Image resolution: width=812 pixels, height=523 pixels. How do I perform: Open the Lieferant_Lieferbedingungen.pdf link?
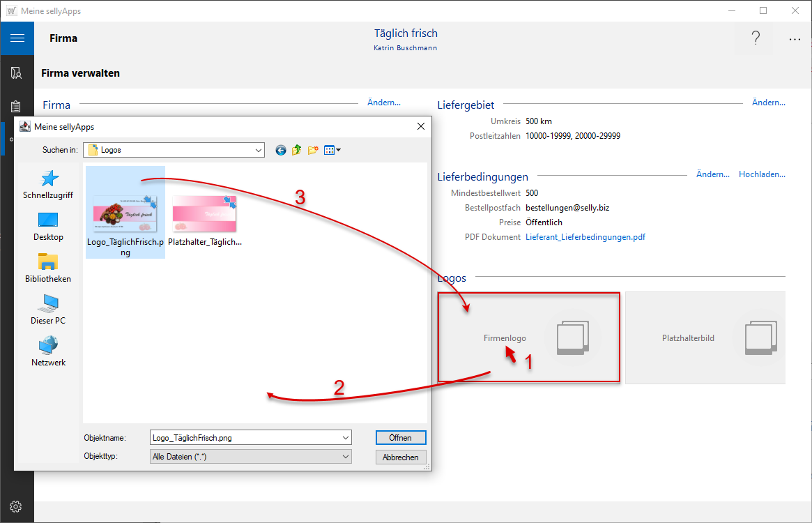point(585,237)
